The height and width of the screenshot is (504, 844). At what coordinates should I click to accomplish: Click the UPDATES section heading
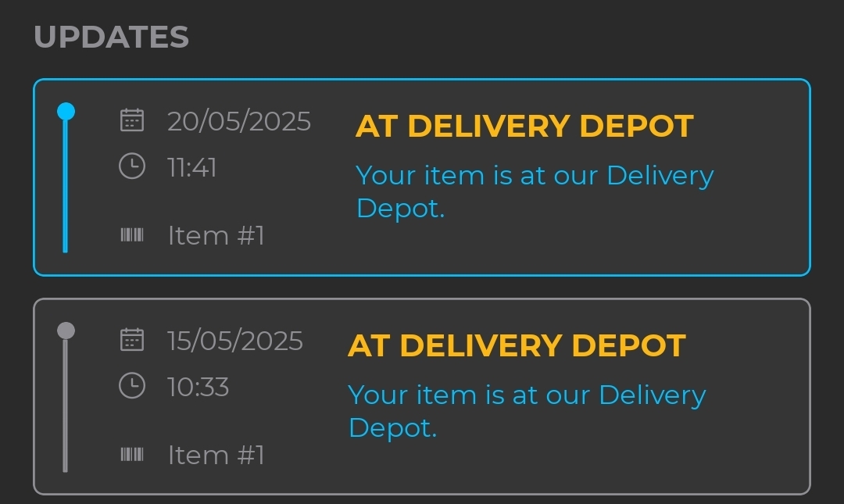pos(112,37)
